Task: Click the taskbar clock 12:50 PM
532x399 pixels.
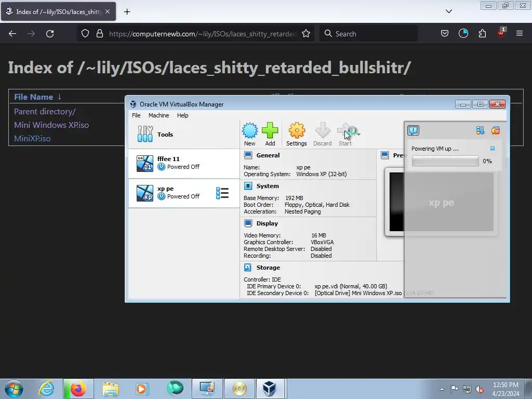Action: [x=506, y=389]
